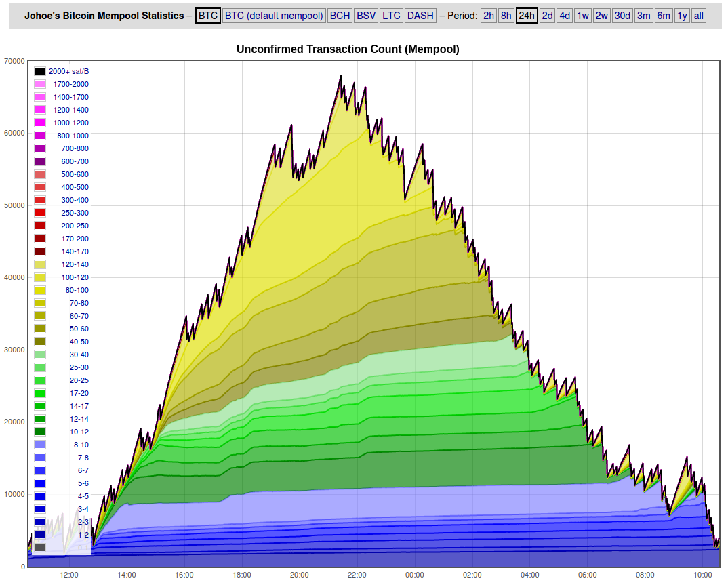
Task: Click the 300-400 legend swatch
Action: click(40, 200)
